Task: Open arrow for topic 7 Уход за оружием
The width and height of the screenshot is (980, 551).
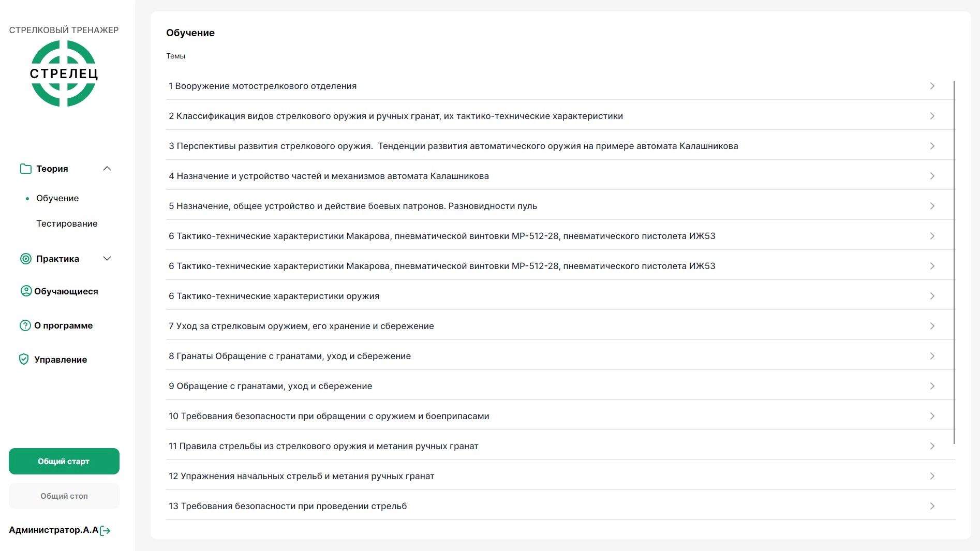Action: [932, 326]
